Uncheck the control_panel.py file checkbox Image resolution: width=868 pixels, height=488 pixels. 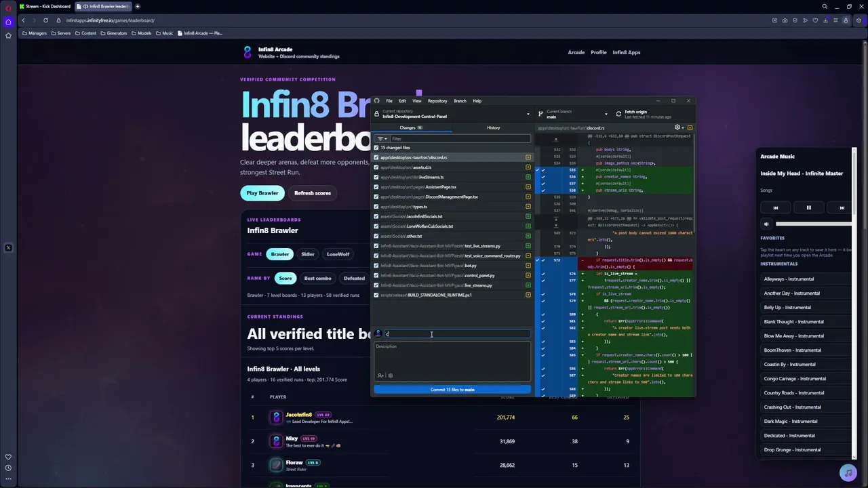tap(376, 275)
